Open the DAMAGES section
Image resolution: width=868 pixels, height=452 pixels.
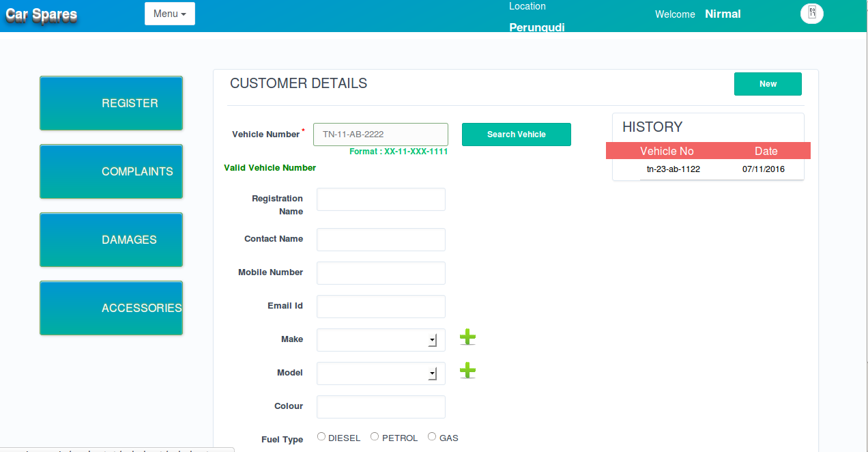[111, 240]
